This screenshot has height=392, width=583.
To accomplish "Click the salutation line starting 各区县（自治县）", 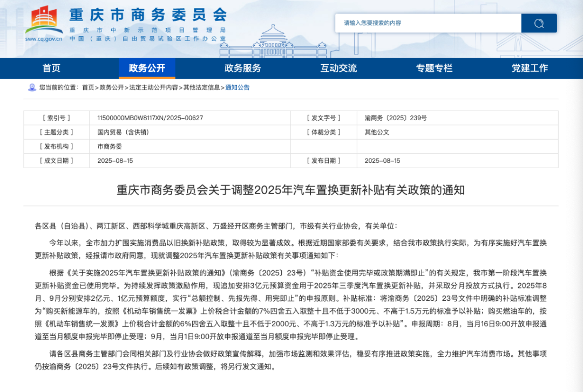I will point(216,226).
